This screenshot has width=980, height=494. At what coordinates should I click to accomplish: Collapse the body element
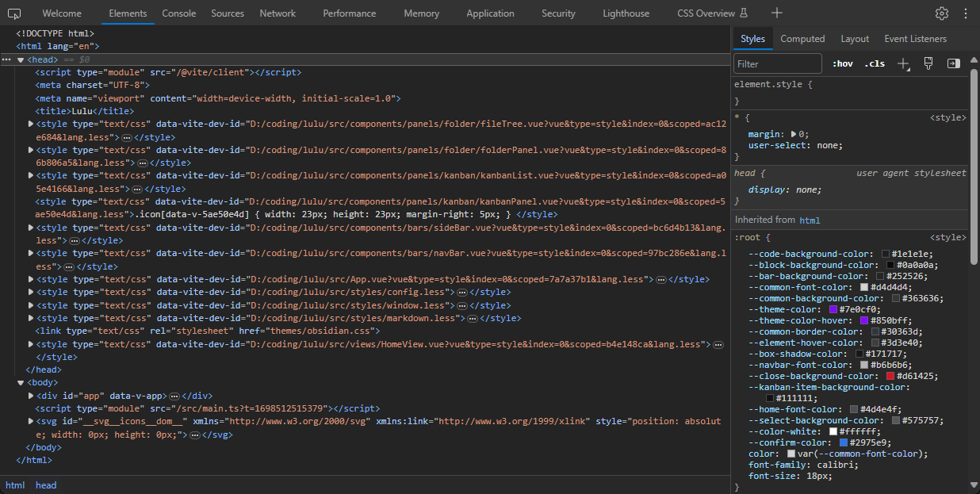tap(20, 382)
